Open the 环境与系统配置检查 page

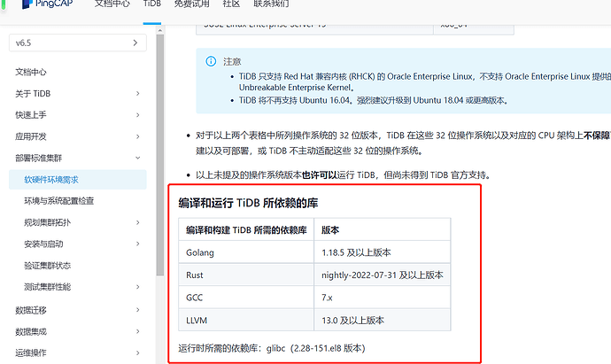59,201
